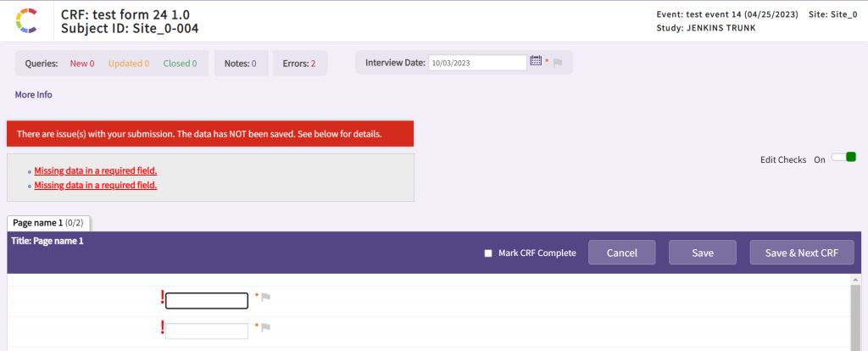Check the Mark CRF Complete checkbox

click(487, 253)
